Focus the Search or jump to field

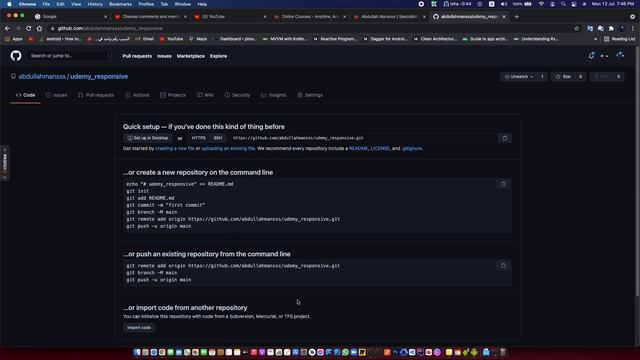(71, 56)
